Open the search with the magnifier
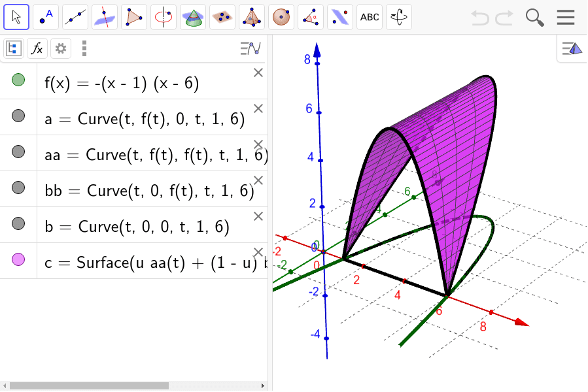The height and width of the screenshot is (392, 588). [x=534, y=17]
